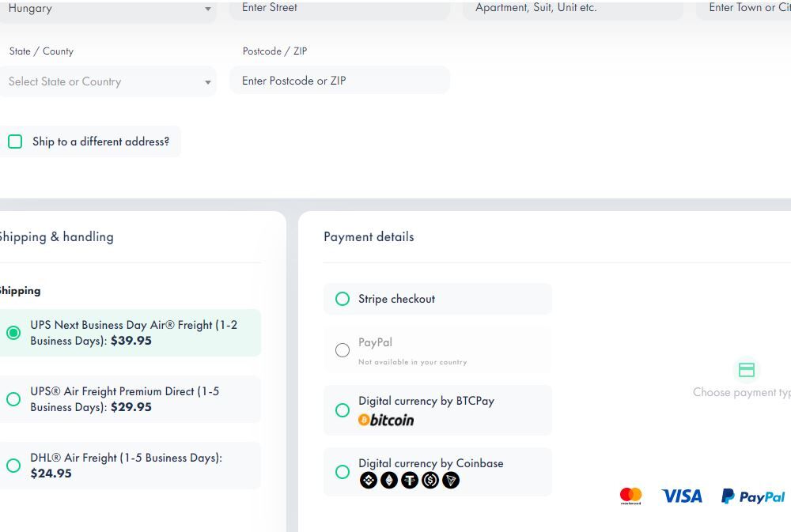The height and width of the screenshot is (532, 791).
Task: Click the Tron coin icon
Action: [x=451, y=481]
